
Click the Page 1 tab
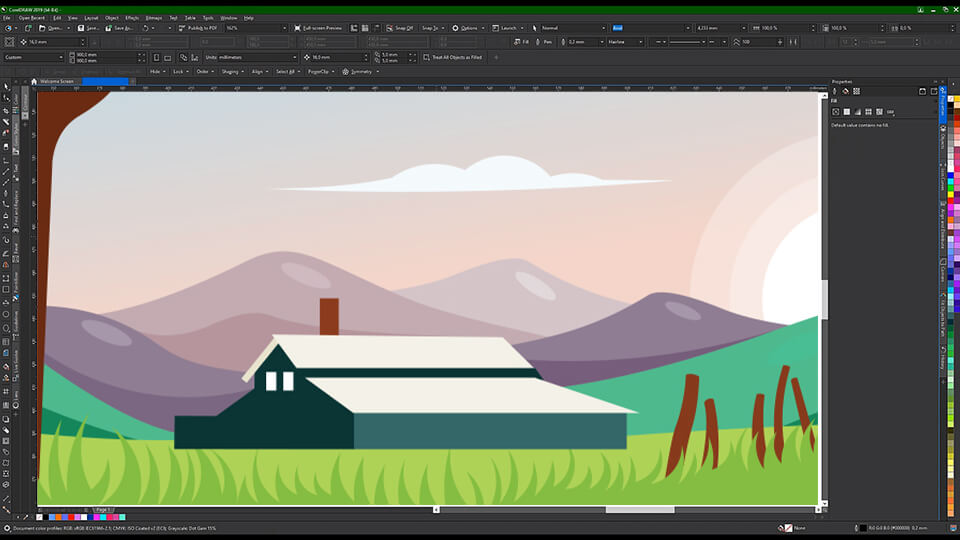103,509
